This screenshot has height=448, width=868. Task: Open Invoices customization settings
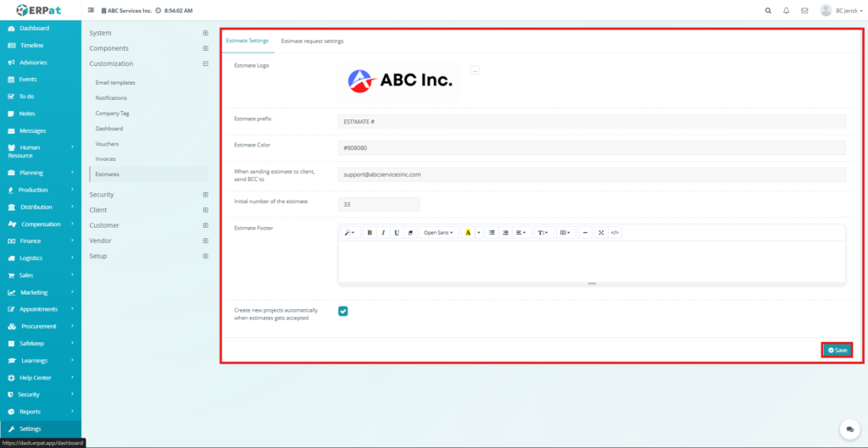coord(106,158)
